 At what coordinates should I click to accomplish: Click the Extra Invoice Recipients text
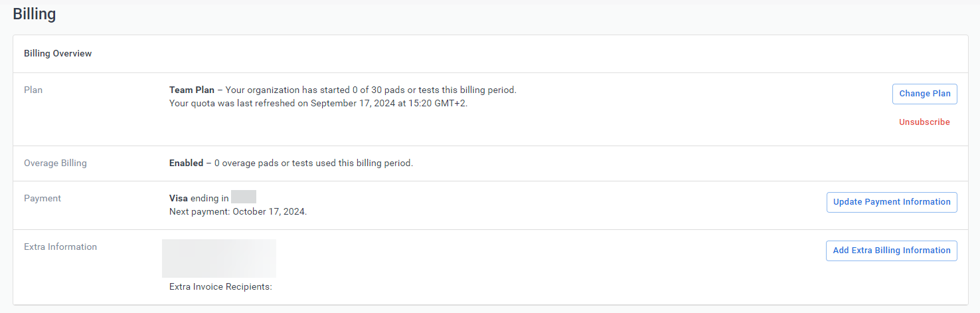(221, 287)
